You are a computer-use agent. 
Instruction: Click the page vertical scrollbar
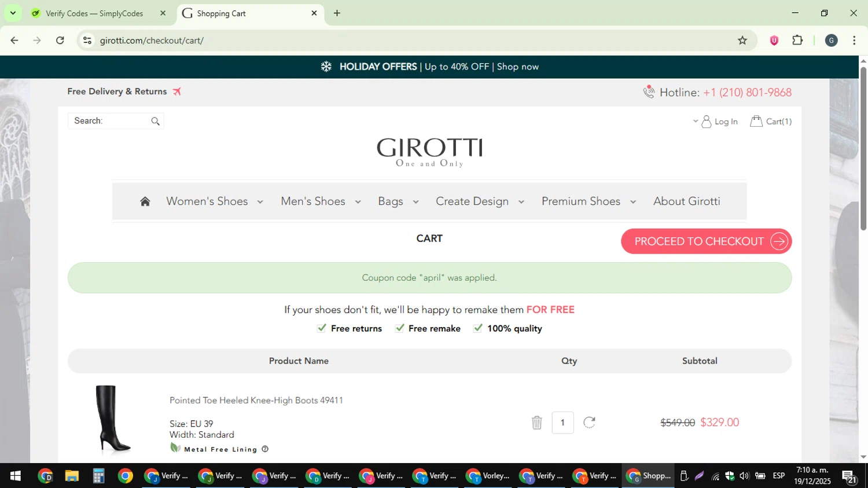[863, 149]
